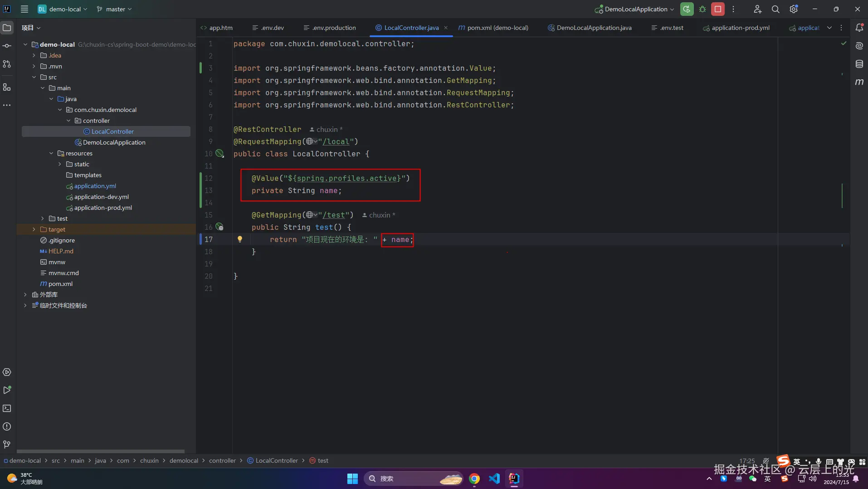Close the LocalController.java tab
Image resolution: width=868 pixels, height=489 pixels.
coord(446,28)
